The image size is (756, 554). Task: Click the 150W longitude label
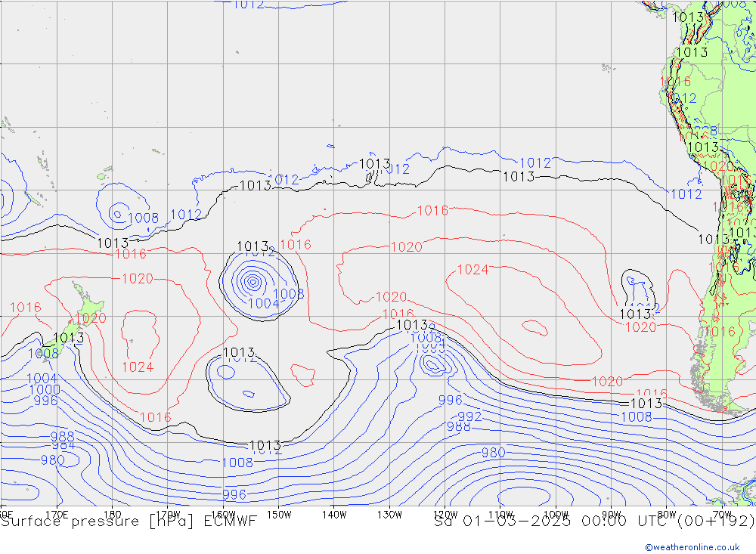[279, 515]
